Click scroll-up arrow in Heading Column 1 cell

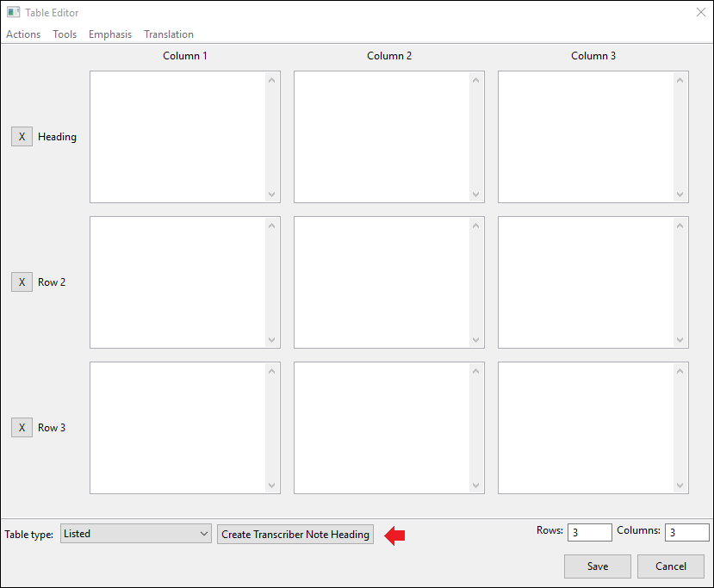click(272, 81)
